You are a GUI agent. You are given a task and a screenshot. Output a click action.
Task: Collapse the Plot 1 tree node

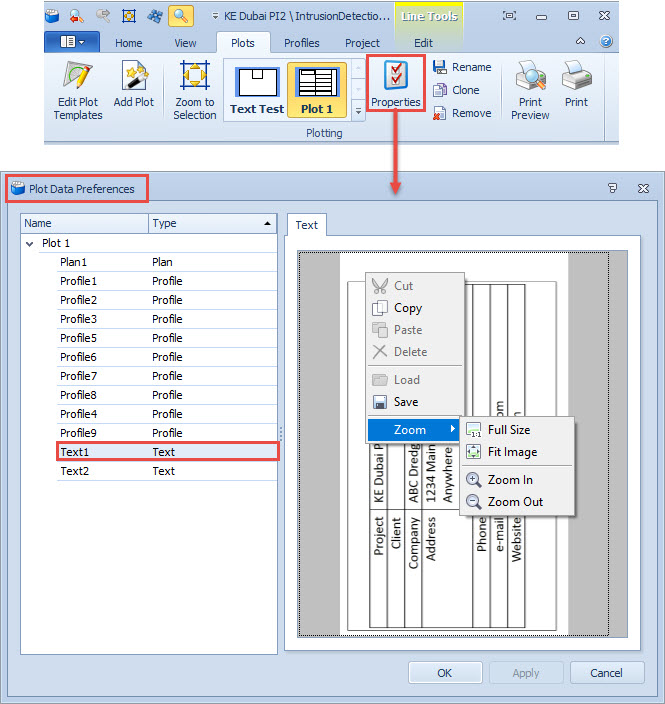point(30,244)
